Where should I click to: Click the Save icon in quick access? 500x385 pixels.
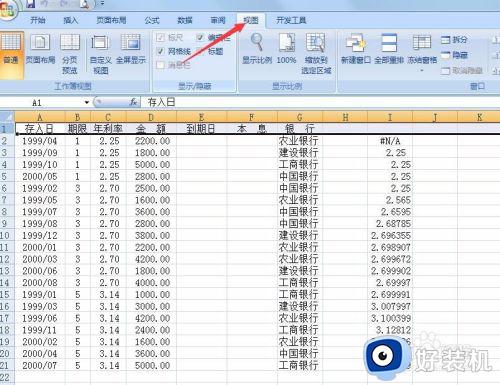30,4
